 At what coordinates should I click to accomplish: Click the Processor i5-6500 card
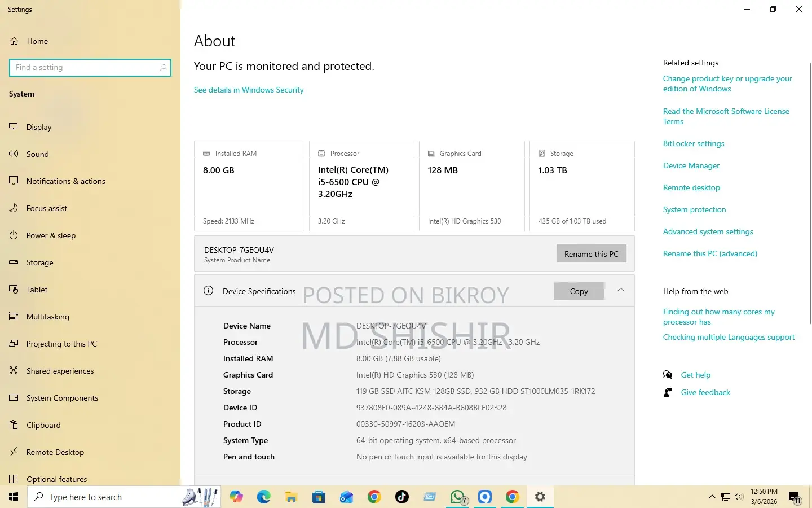361,186
